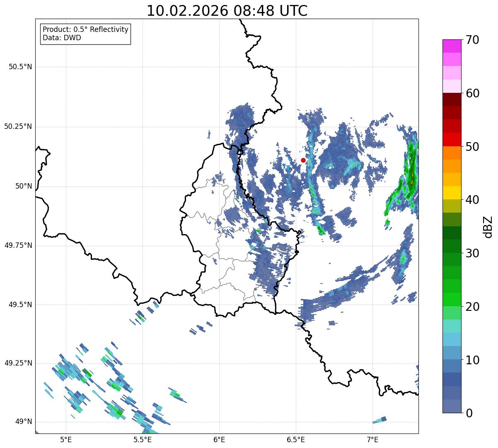The width and height of the screenshot is (498, 448).
Task: Click the title '10.02.2026 08:48 UTC'
Action: pos(227,11)
